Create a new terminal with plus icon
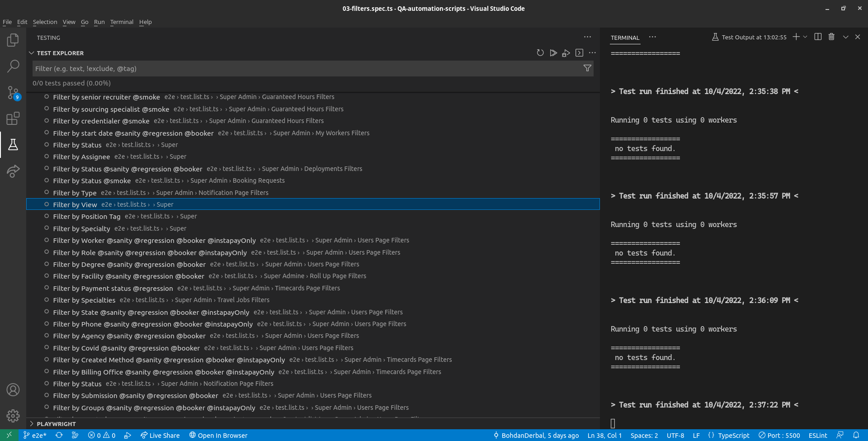 (796, 37)
